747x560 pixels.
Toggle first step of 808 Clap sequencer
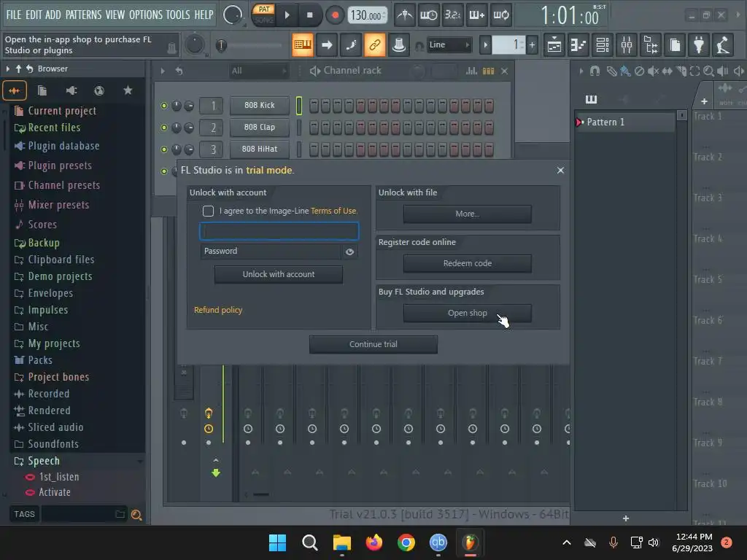pos(314,128)
